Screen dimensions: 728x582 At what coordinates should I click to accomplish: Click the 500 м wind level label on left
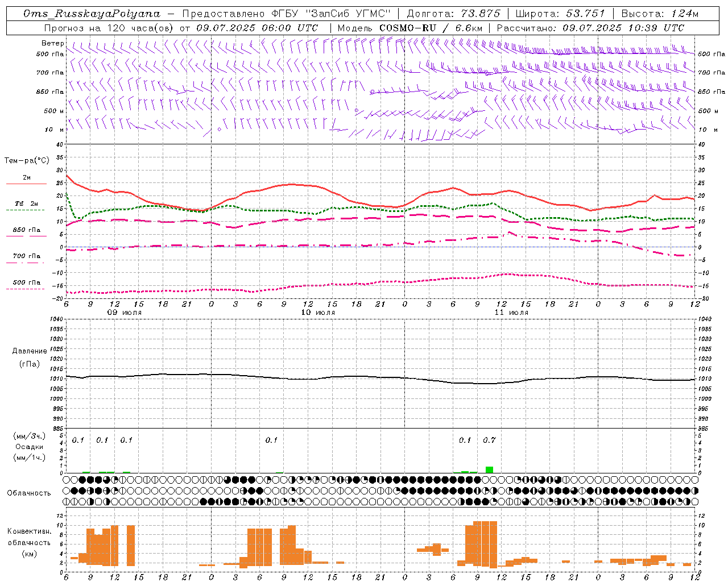(x=54, y=111)
